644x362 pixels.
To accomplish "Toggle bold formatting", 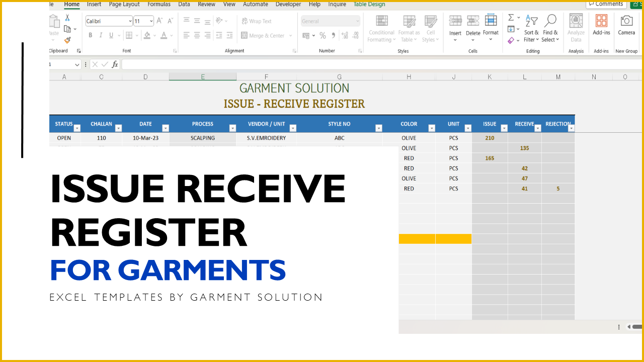I will click(x=91, y=35).
